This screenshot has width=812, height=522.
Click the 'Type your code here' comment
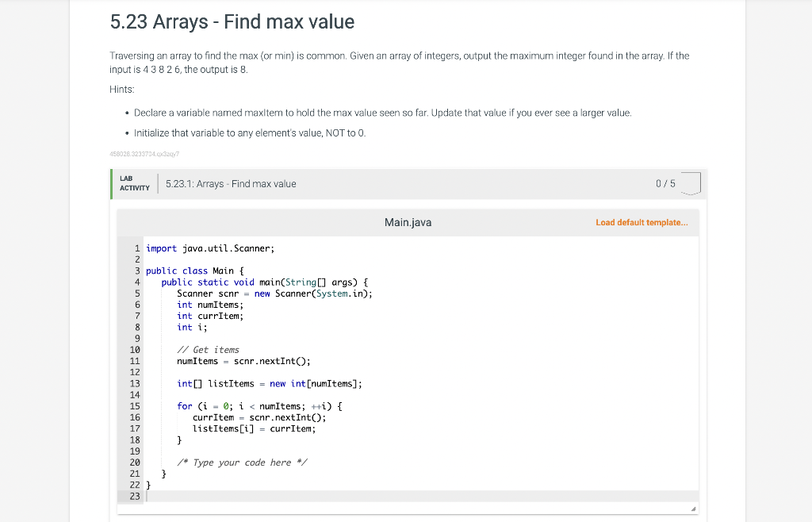click(x=242, y=463)
